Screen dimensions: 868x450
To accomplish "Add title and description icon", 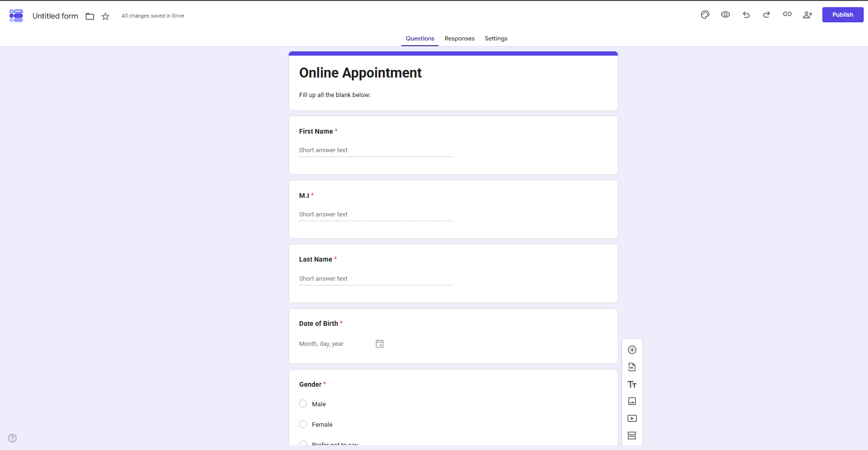I will pyautogui.click(x=632, y=384).
